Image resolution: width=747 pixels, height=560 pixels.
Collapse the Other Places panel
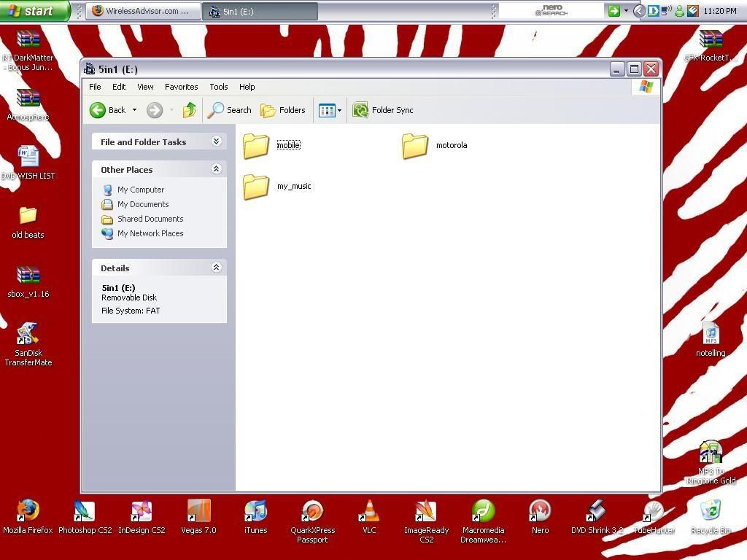coord(216,168)
